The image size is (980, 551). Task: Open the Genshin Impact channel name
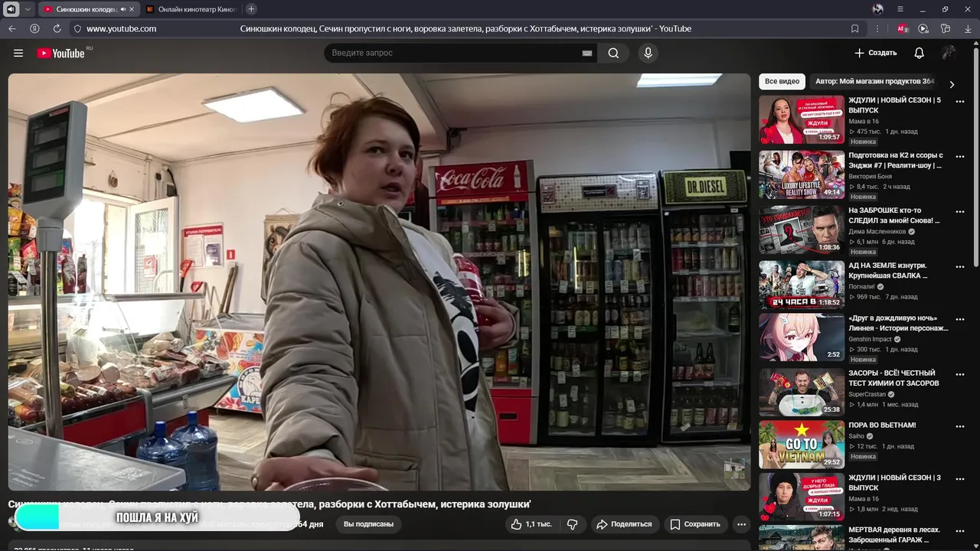click(870, 339)
